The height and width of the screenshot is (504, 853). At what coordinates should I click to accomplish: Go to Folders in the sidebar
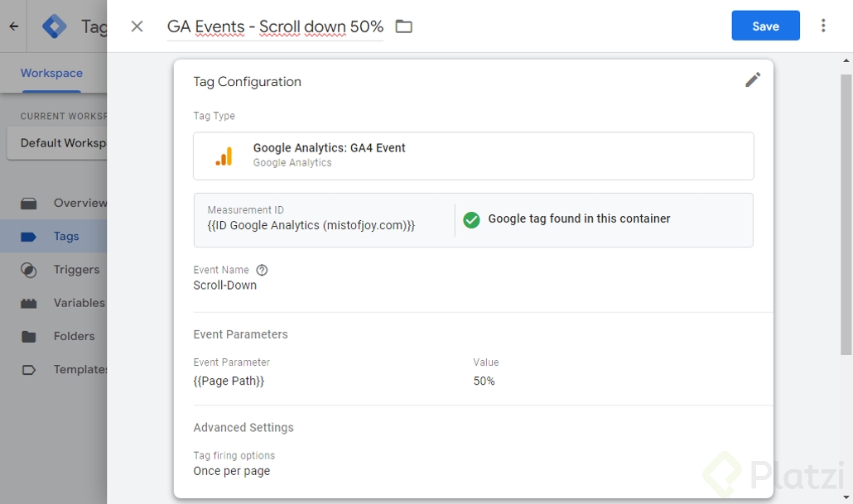pos(74,336)
